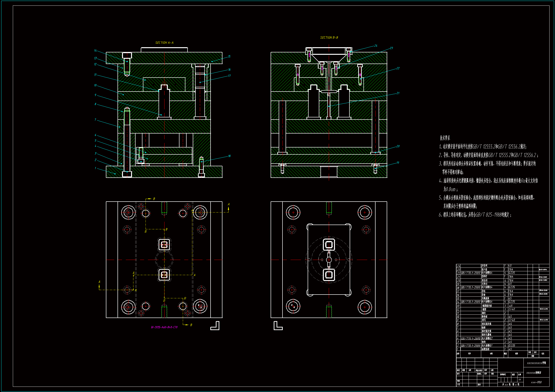Click the 共xx张 第x张 sheet count text
The image size is (555, 392).
coord(511,384)
